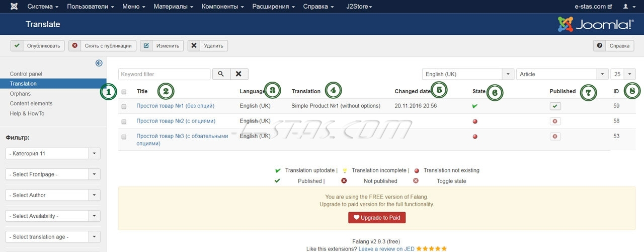
Task: Open the Select translation age dropdown
Action: coord(53,237)
